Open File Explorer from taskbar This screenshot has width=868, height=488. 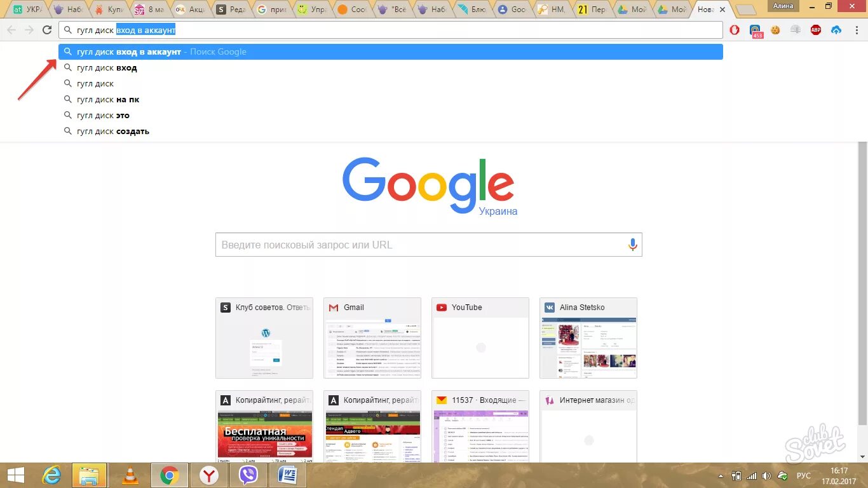pyautogui.click(x=90, y=475)
